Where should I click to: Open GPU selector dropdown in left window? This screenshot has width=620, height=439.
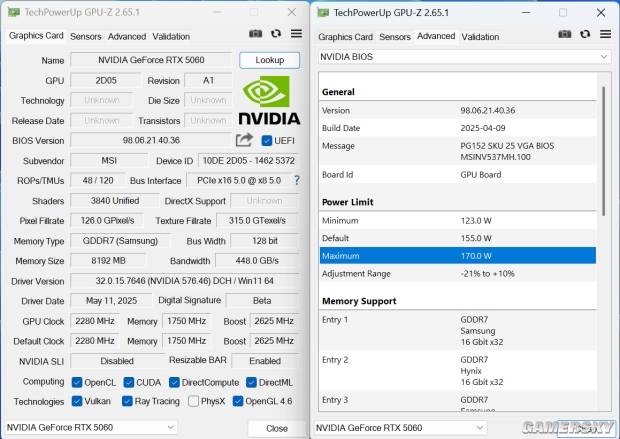coord(91,428)
